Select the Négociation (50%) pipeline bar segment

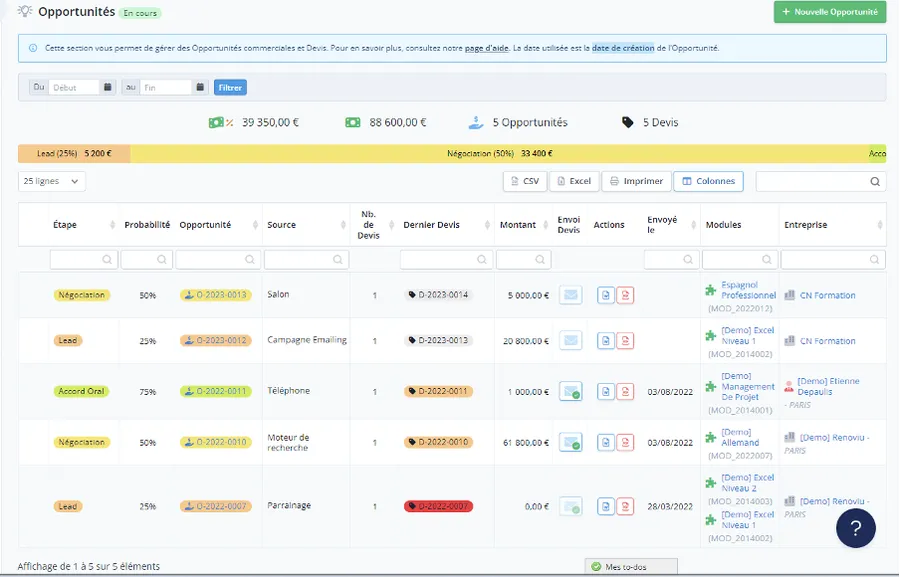click(x=499, y=153)
